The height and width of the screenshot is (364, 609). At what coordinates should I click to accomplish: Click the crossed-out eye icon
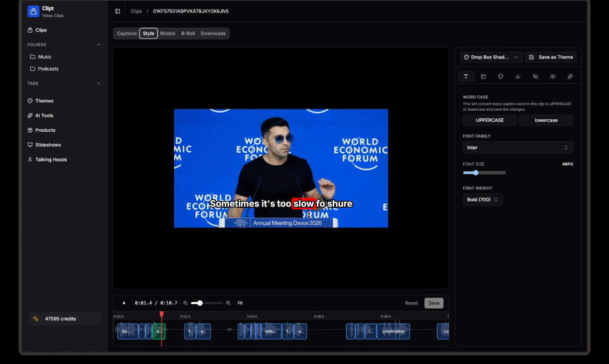535,77
